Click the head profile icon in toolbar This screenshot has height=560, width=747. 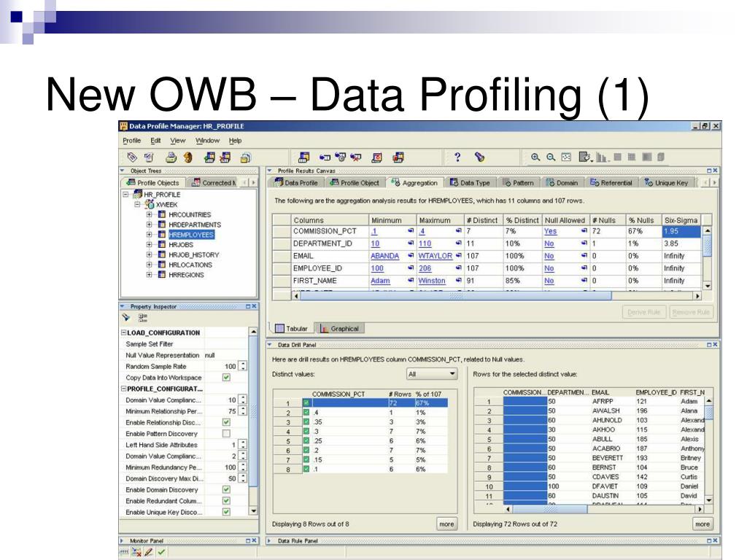188,157
